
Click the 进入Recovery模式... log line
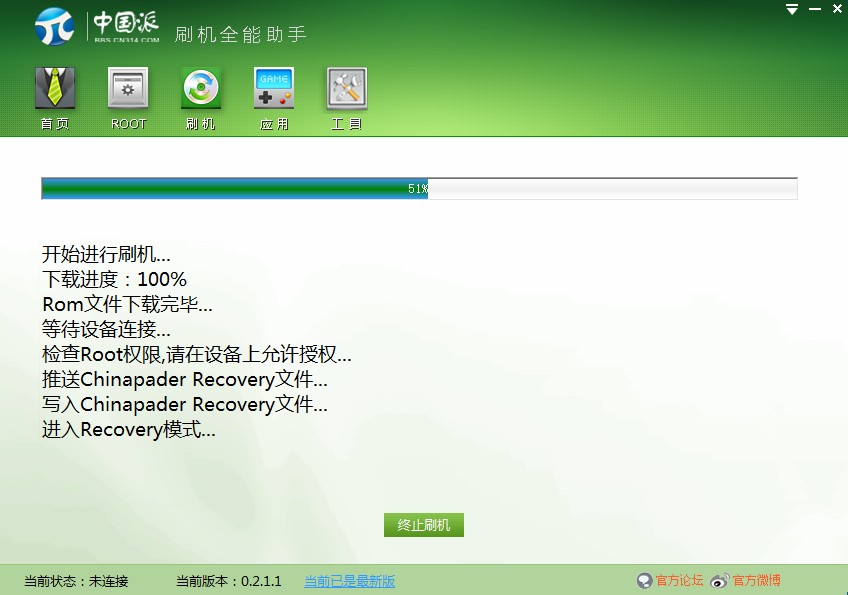coord(129,429)
